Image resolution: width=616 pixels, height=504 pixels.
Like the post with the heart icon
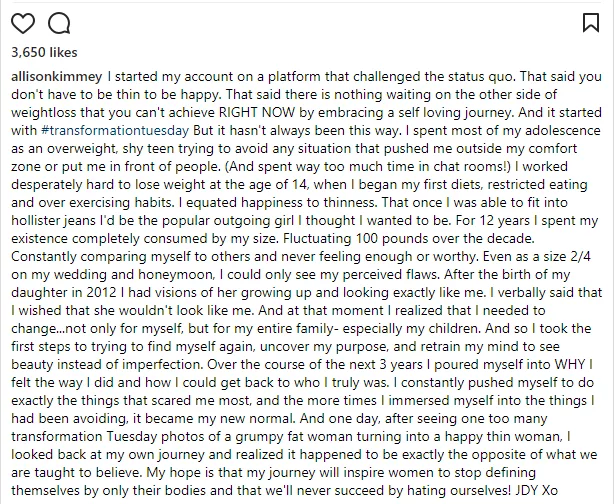(22, 21)
